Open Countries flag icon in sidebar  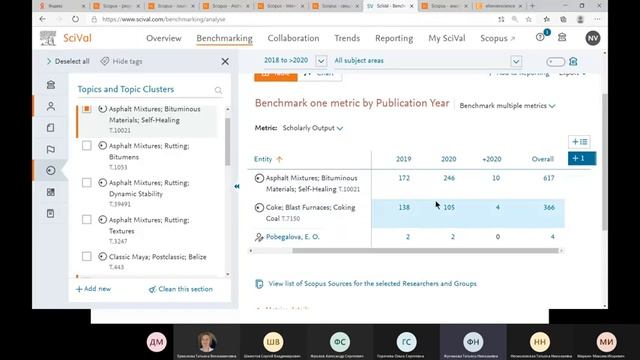[51, 149]
